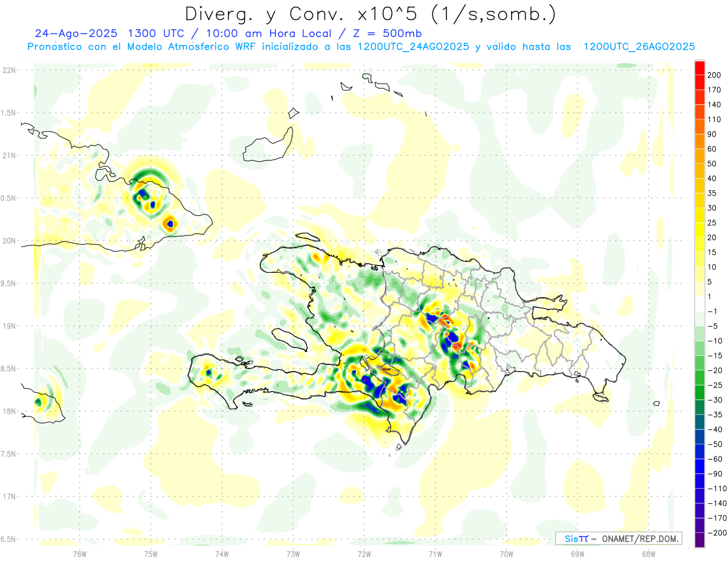The height and width of the screenshot is (562, 728).
Task: Click the "17N" latitude label
Action: coord(9,497)
